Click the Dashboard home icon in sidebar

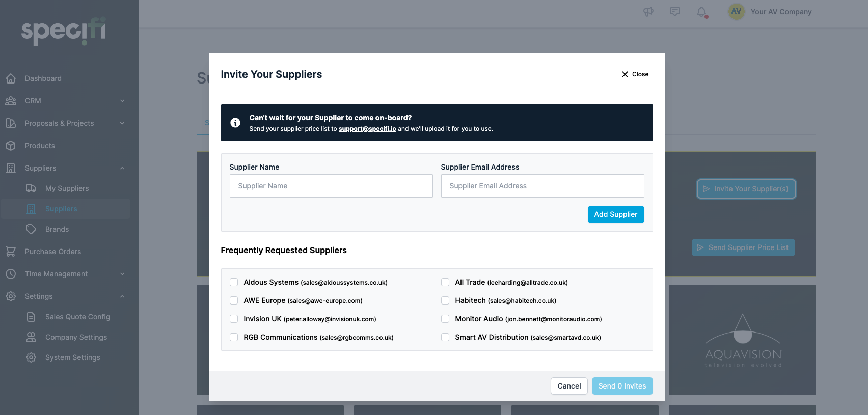coord(11,78)
